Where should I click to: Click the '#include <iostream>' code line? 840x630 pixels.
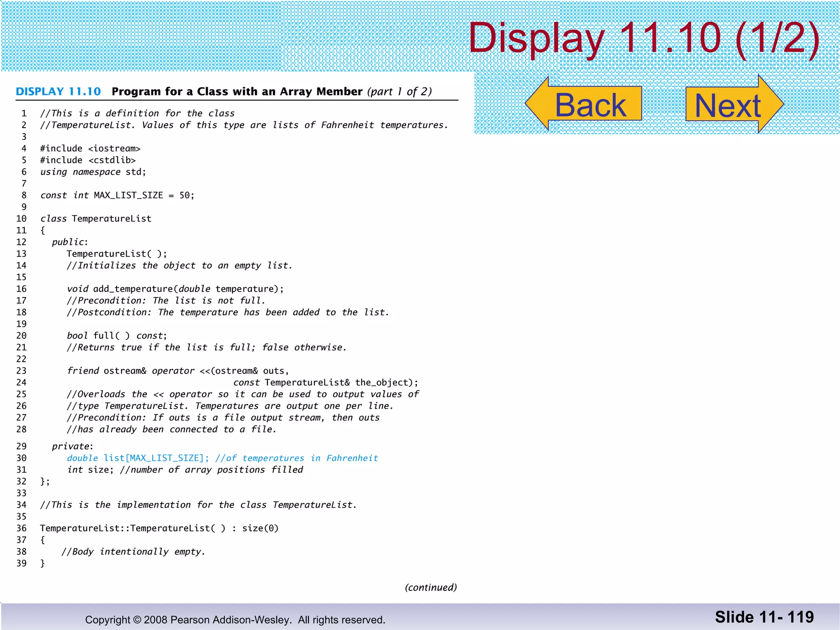[x=90, y=148]
